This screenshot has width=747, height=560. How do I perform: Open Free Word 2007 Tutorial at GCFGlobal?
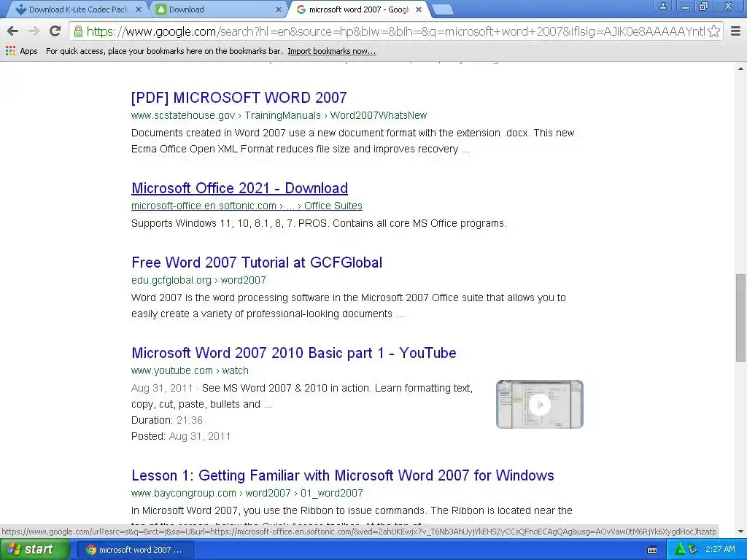tap(257, 262)
